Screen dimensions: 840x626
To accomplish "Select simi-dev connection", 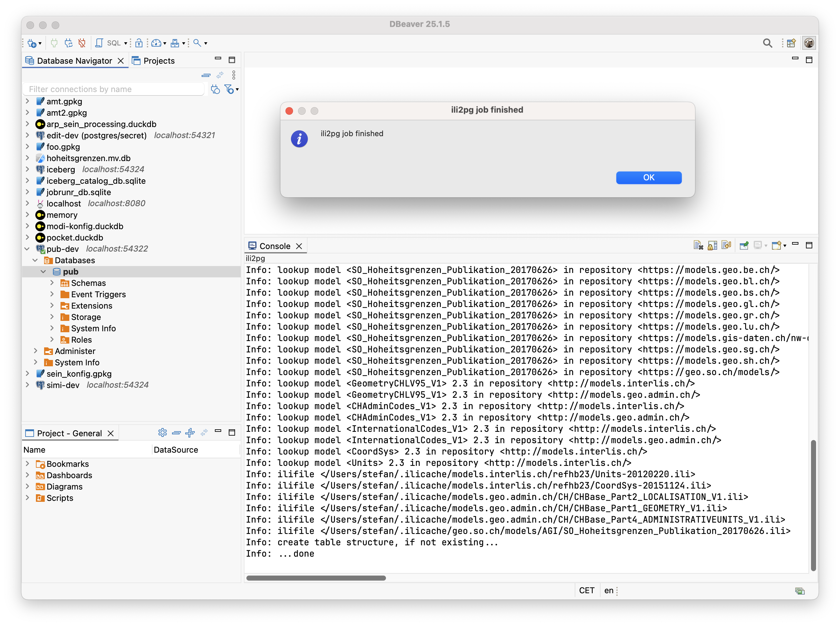I will (x=62, y=385).
